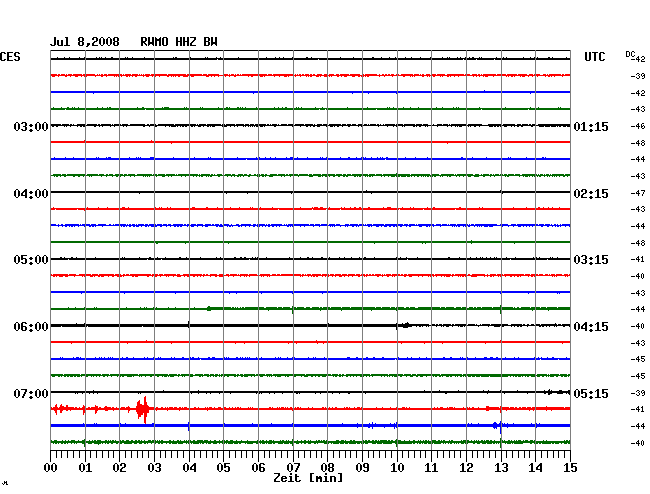Click the DC offset value -47

click(x=638, y=193)
